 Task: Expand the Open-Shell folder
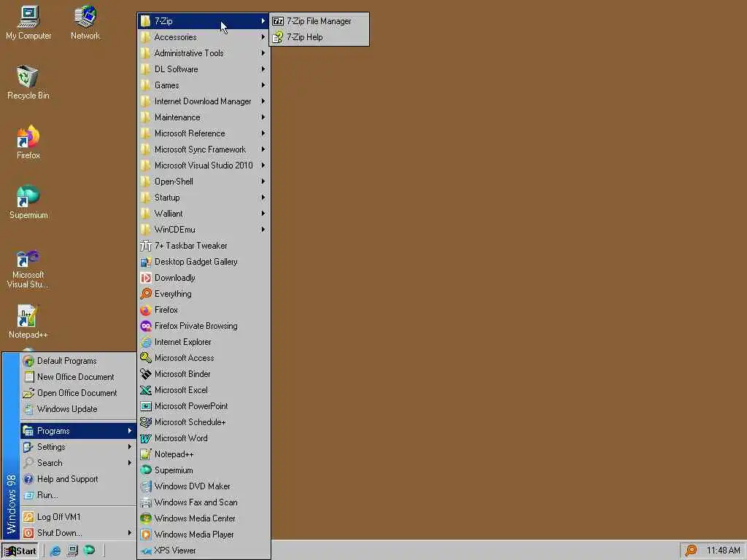204,182
